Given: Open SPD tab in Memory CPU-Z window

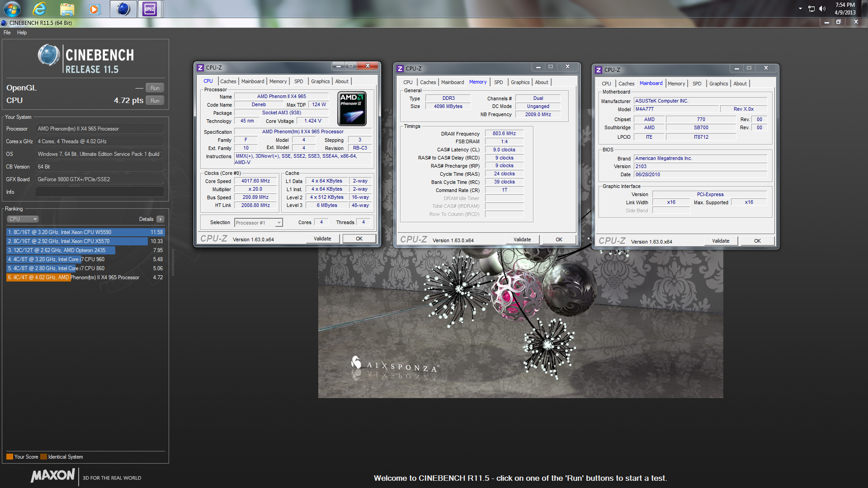Looking at the screenshot, I should click(x=498, y=82).
